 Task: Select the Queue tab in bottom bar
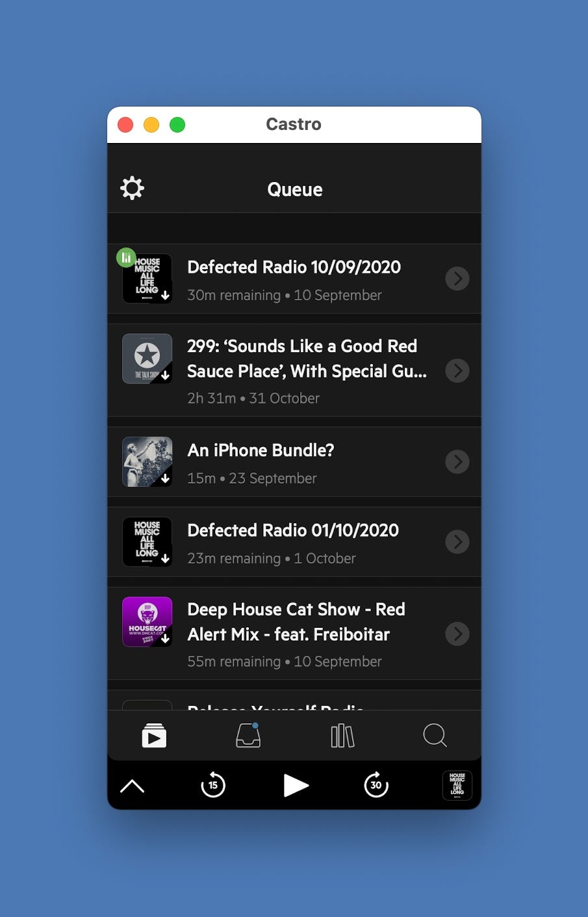point(154,735)
